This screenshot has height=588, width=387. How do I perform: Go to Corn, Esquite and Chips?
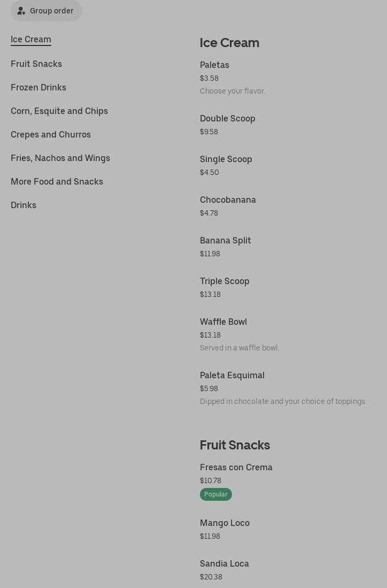(x=59, y=111)
